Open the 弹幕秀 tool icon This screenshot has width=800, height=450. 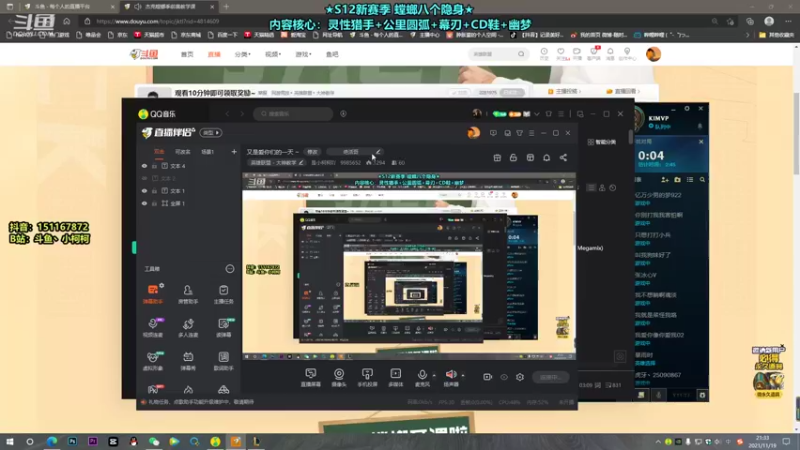point(188,360)
